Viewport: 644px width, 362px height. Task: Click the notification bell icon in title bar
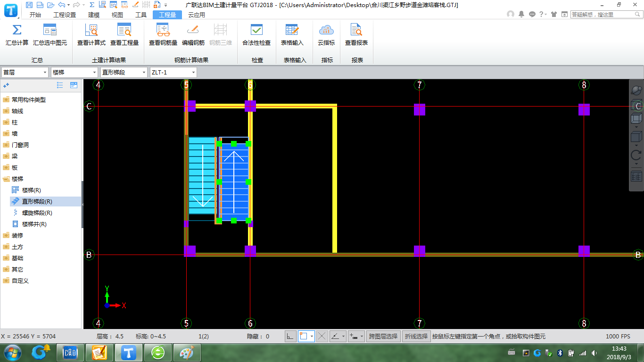click(521, 14)
